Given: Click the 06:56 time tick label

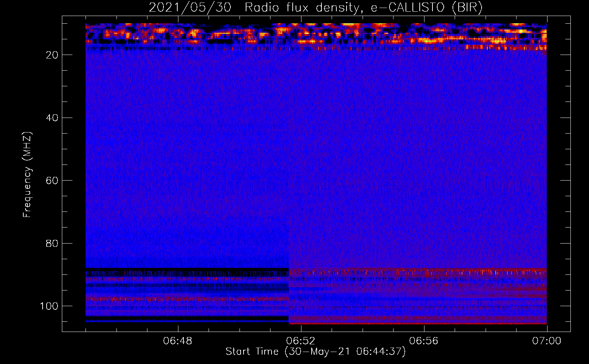Looking at the screenshot, I should click(424, 341).
